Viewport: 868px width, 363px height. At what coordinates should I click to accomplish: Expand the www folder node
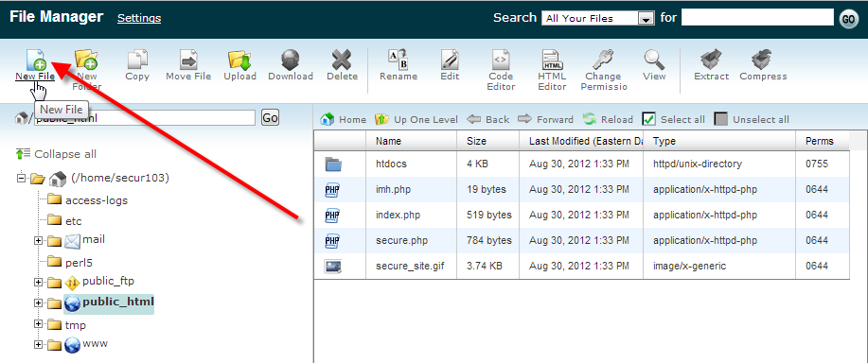38,345
